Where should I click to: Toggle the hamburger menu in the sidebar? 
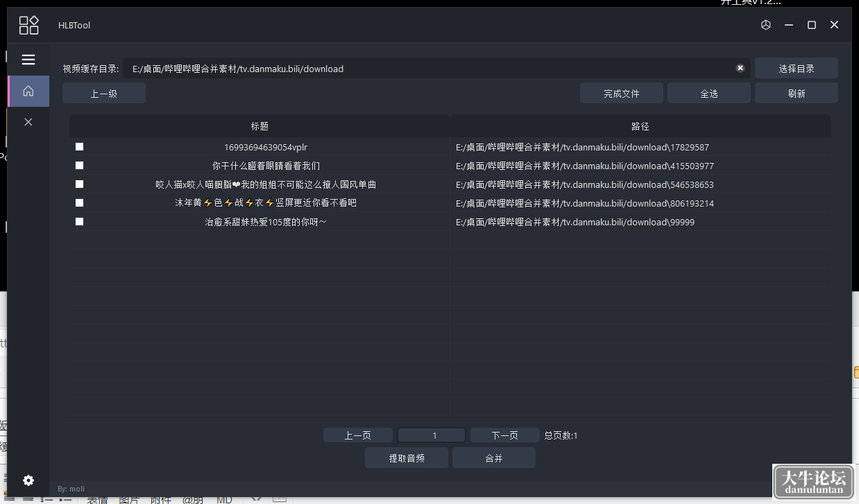tap(28, 60)
